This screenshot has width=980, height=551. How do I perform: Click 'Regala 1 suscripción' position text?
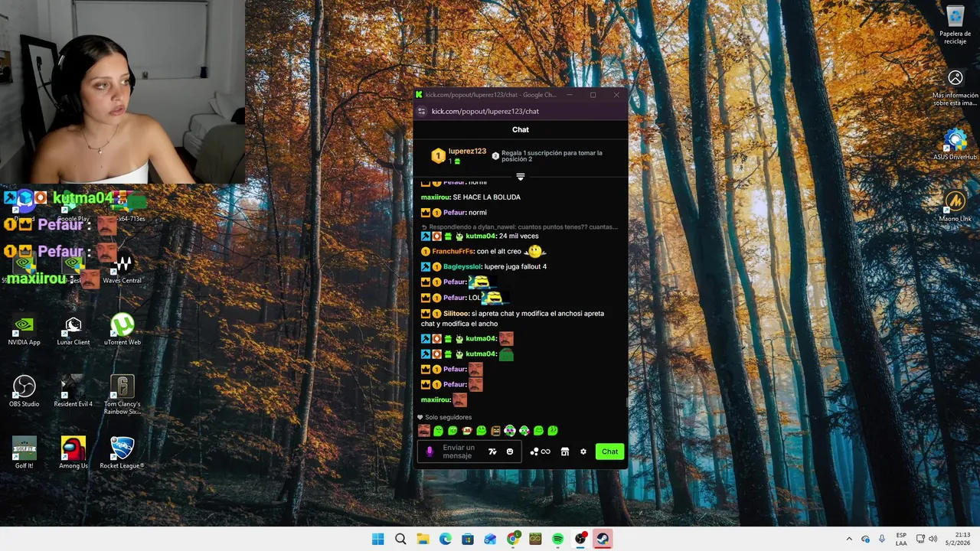point(551,156)
